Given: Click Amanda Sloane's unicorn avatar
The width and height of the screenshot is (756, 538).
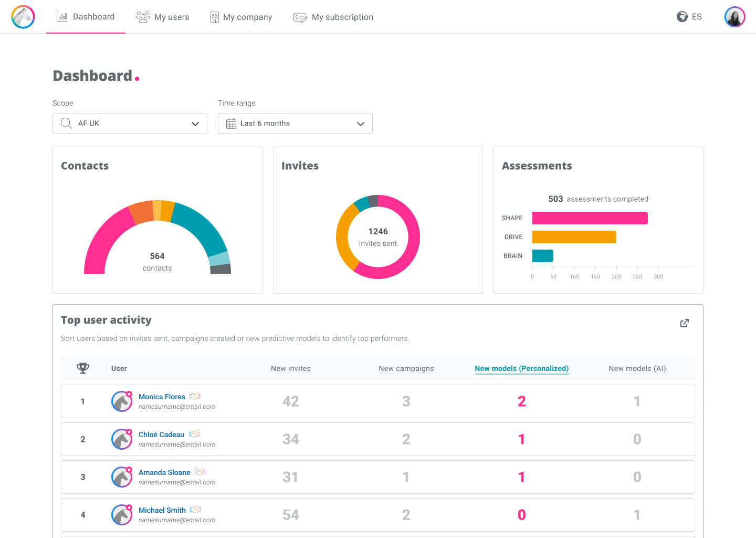Looking at the screenshot, I should tap(122, 477).
